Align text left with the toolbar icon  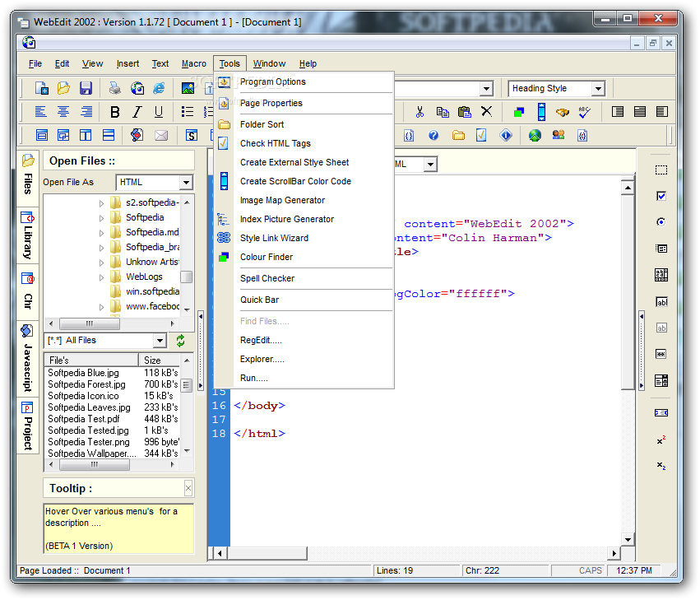[x=40, y=111]
